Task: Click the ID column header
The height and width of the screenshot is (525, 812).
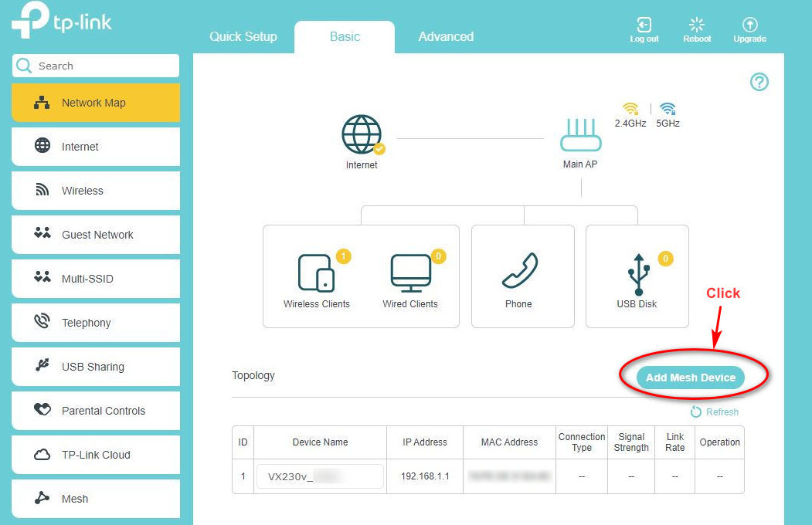Action: 243,442
